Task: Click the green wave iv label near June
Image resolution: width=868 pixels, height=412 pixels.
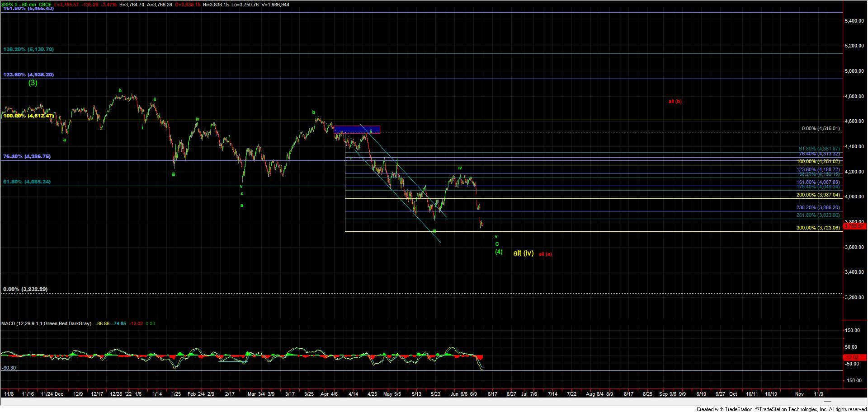Action: coord(460,168)
